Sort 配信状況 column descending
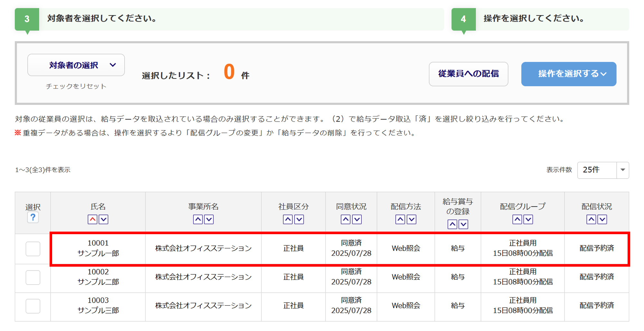 click(x=602, y=219)
